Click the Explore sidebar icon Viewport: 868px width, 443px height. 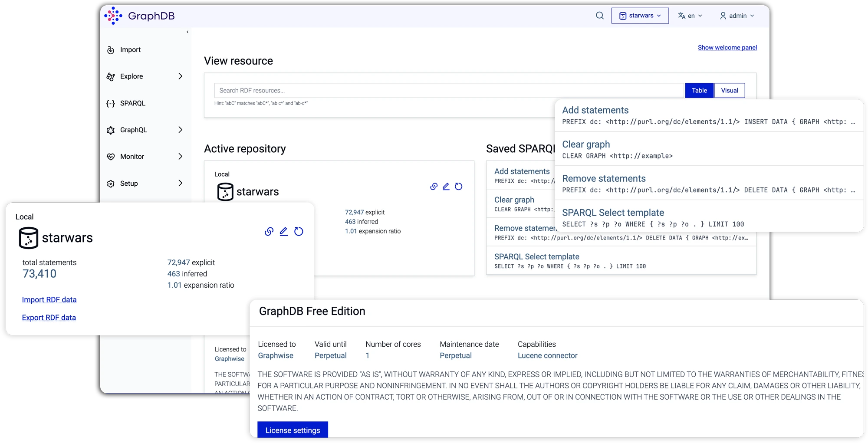(x=111, y=77)
